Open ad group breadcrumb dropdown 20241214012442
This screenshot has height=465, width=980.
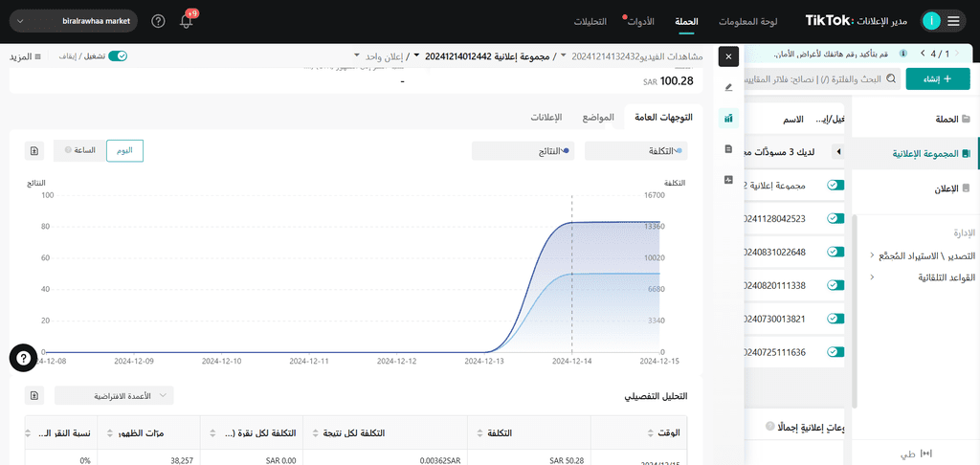(417, 56)
